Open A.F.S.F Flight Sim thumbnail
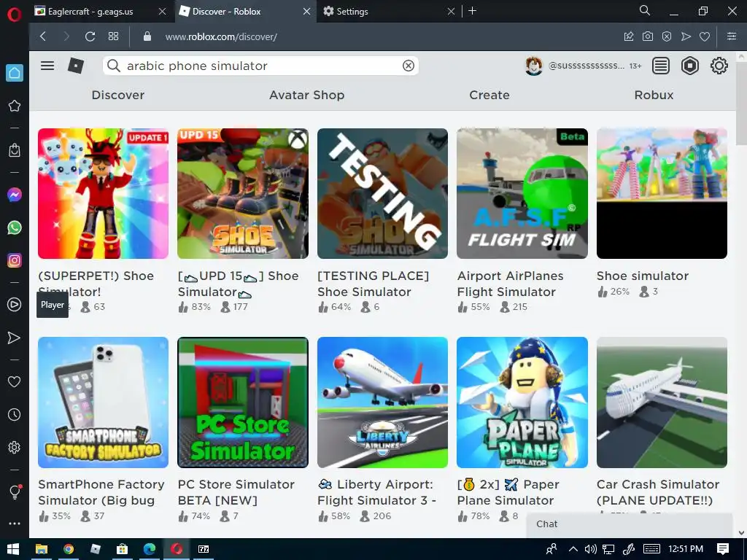 tap(522, 193)
